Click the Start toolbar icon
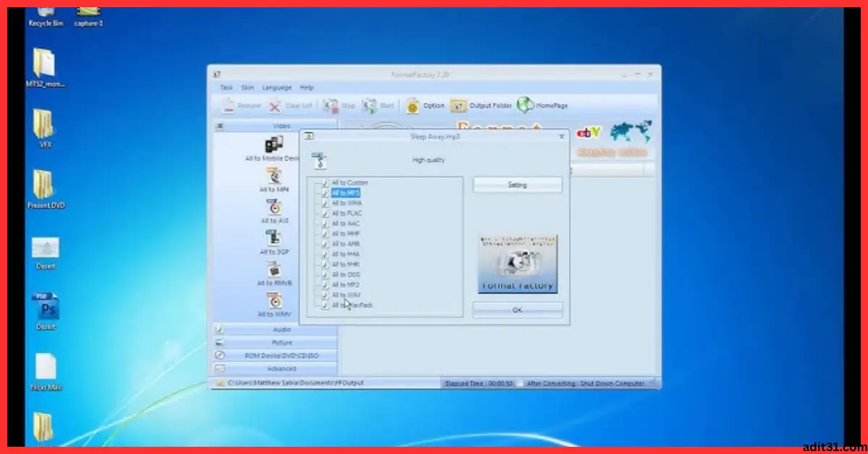 tap(370, 106)
